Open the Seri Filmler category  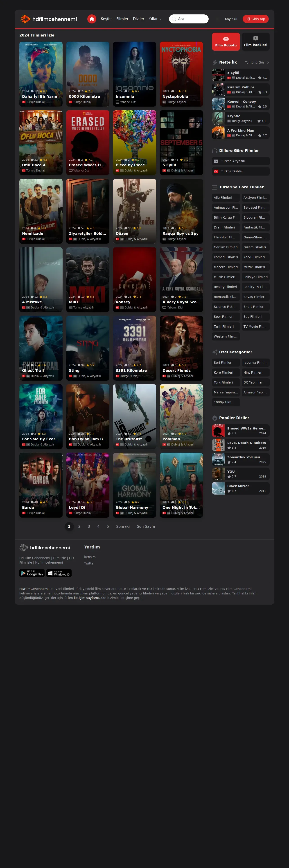tap(226, 363)
